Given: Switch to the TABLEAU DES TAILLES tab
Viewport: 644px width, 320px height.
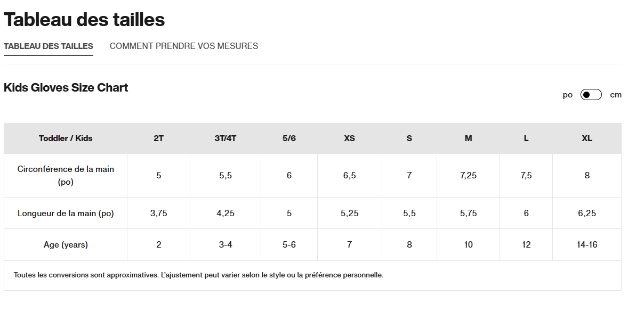Looking at the screenshot, I should [x=49, y=46].
